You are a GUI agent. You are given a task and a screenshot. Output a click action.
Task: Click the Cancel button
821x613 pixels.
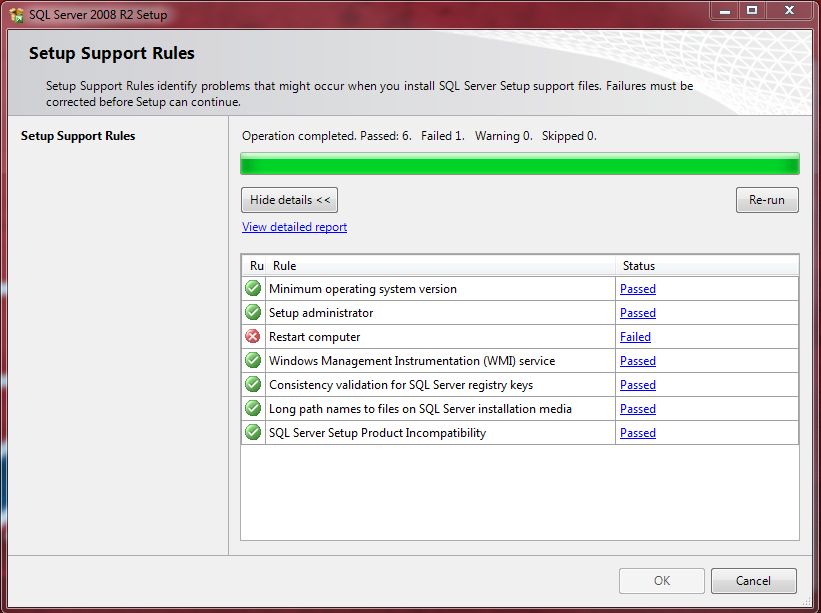(753, 581)
